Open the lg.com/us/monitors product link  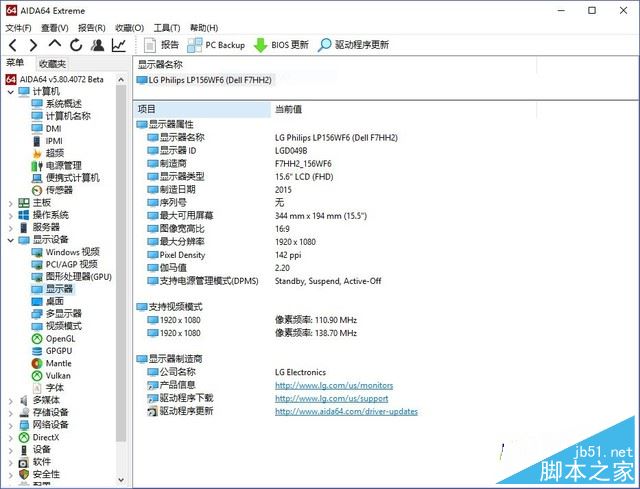[334, 385]
